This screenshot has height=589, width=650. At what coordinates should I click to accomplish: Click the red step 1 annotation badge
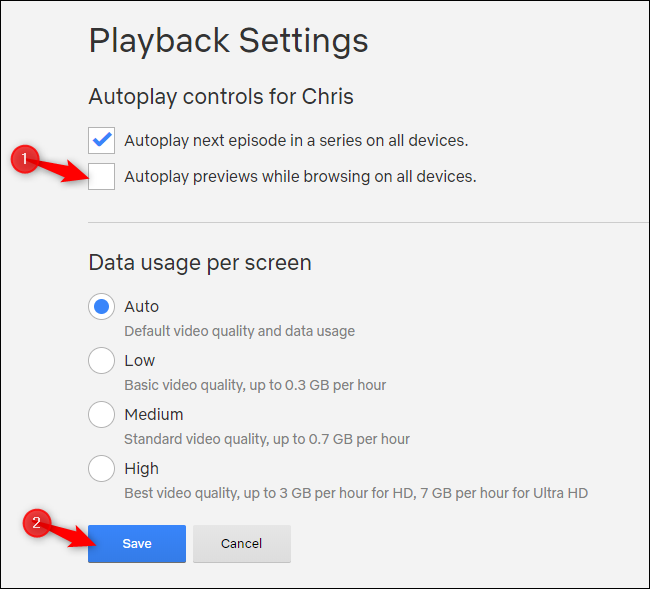[23, 157]
